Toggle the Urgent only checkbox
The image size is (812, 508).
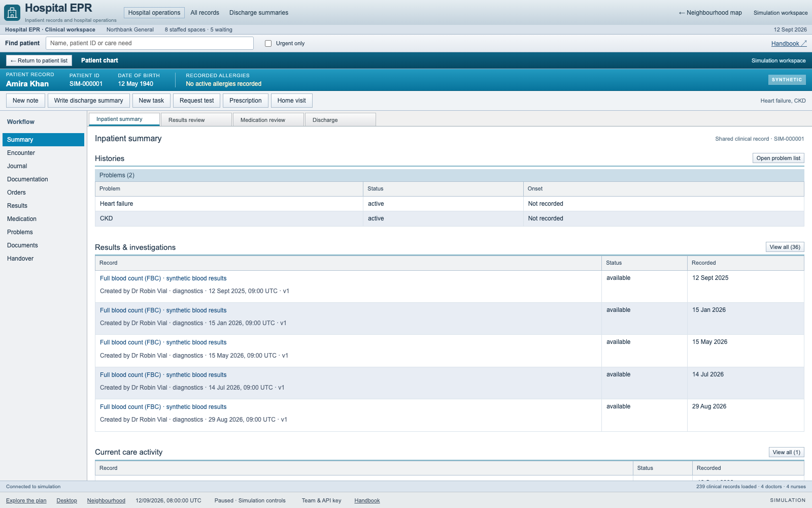(x=268, y=44)
